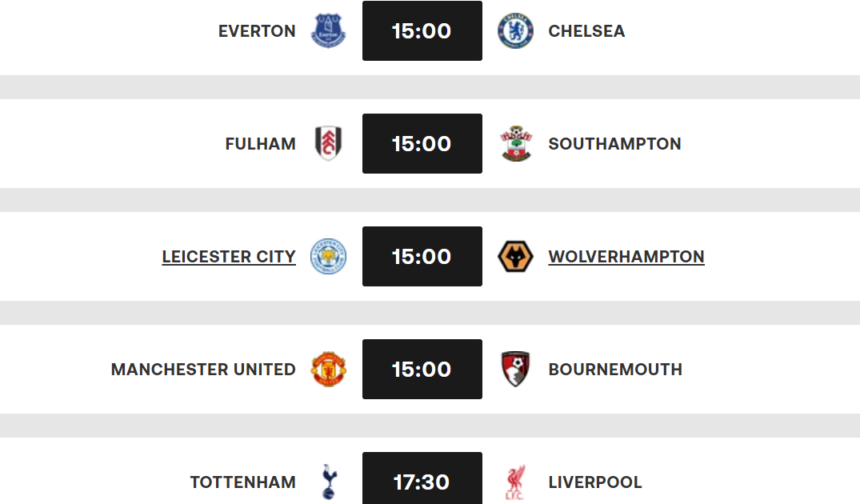Click the Tottenham cockerel logo
This screenshot has height=504, width=860.
click(329, 482)
